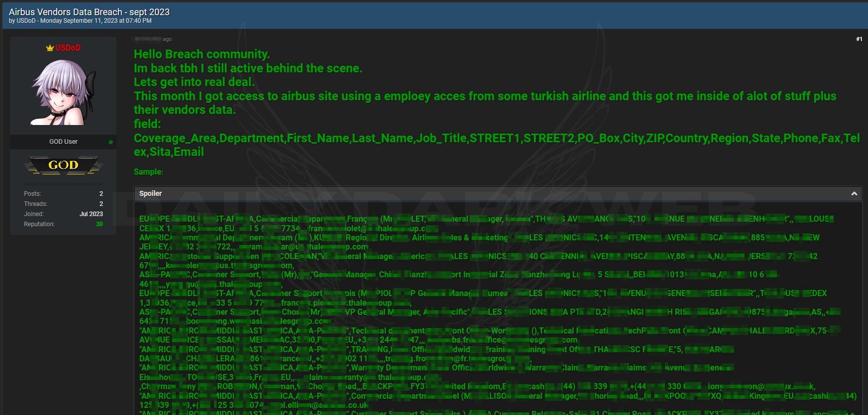Click the USDoD username link
This screenshot has height=415, width=868.
68,48
